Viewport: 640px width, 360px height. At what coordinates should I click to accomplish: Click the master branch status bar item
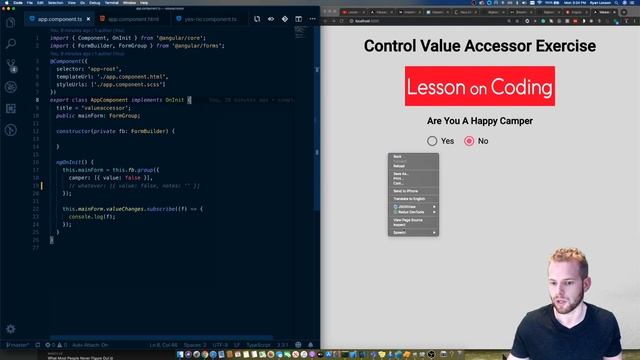click(18, 345)
